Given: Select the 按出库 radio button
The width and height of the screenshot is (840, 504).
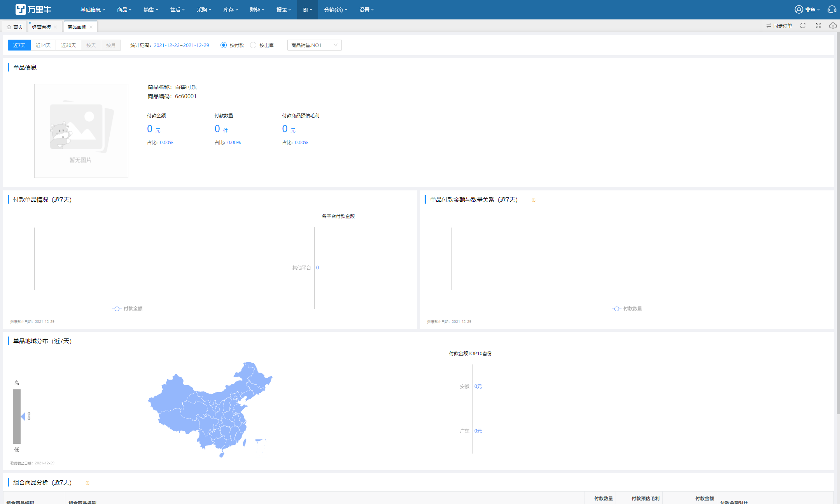Looking at the screenshot, I should (x=253, y=45).
